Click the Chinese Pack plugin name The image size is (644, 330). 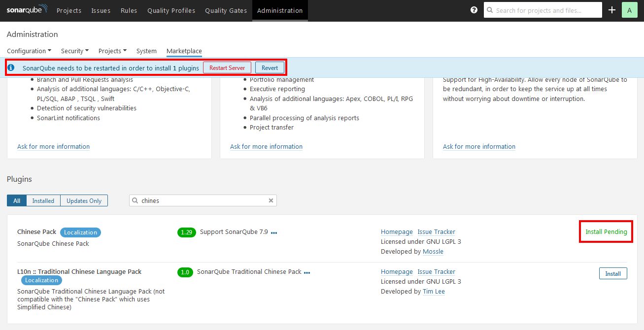click(36, 231)
